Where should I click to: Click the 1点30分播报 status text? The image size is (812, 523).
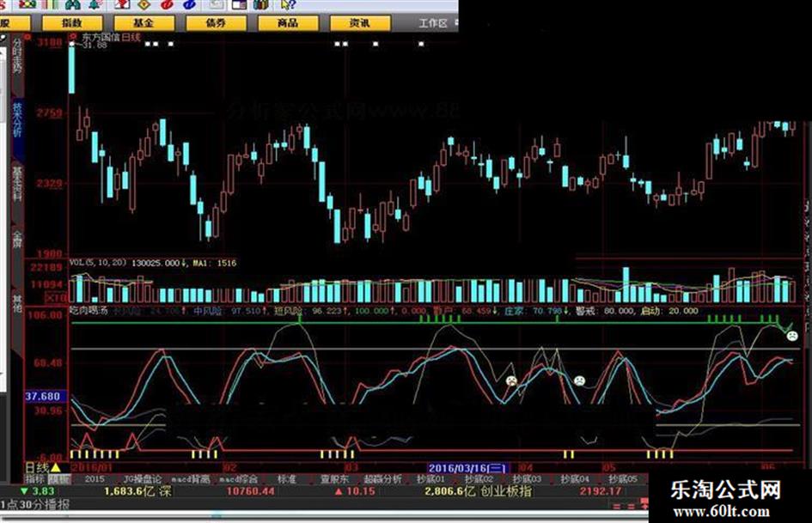(x=35, y=504)
